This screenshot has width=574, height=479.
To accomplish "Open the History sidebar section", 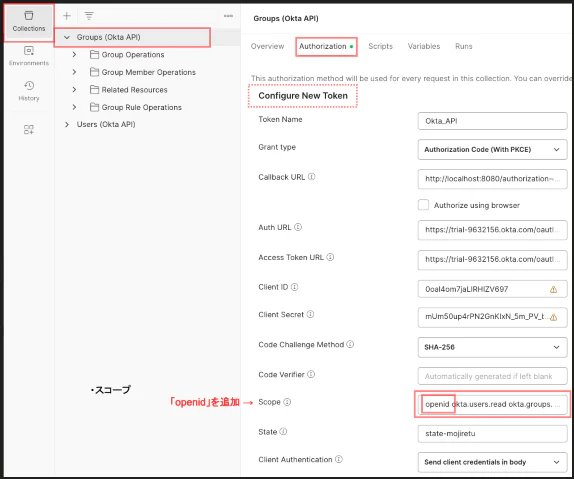I will 29,91.
